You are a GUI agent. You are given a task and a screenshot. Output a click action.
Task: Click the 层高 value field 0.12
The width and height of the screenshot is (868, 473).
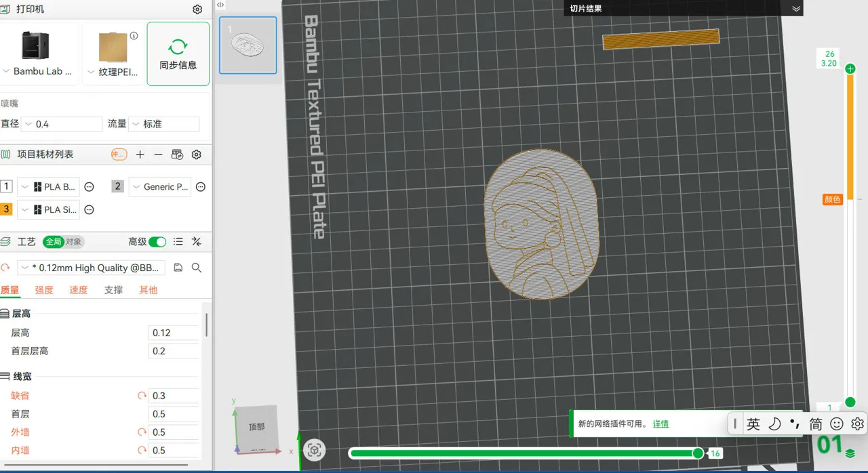click(174, 333)
